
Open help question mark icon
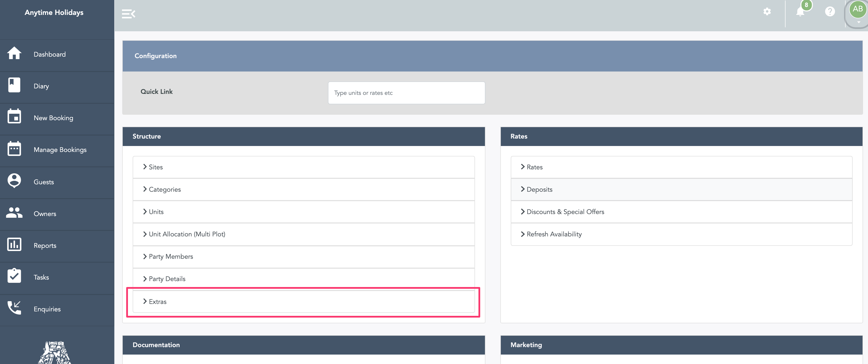[830, 12]
